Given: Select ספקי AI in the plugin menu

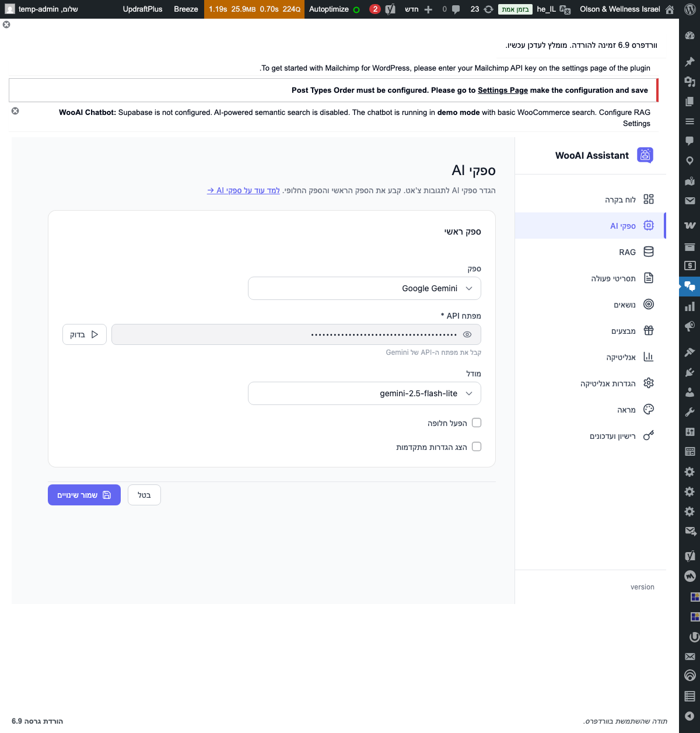Looking at the screenshot, I should tap(621, 226).
